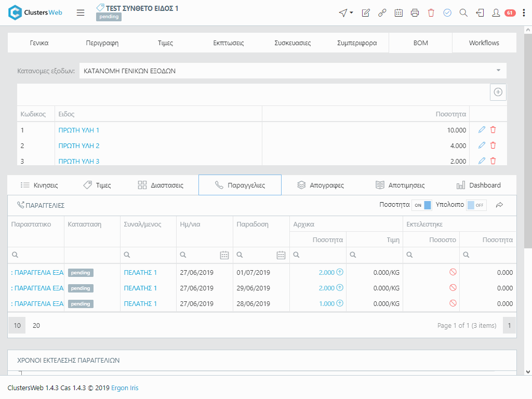This screenshot has height=399, width=532.
Task: Expand the Κατανομες εξοδων dropdown
Action: (498, 71)
